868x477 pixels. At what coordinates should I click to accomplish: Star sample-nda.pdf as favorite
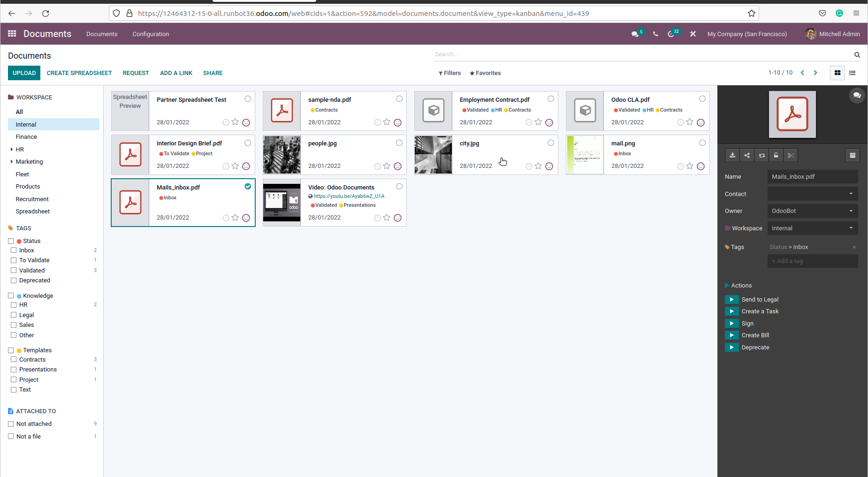(x=387, y=122)
